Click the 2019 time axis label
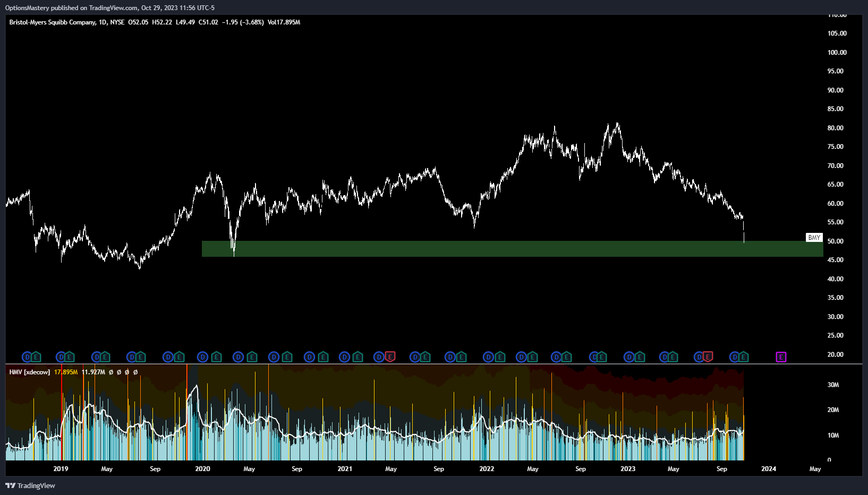868x495 pixels. tap(61, 469)
